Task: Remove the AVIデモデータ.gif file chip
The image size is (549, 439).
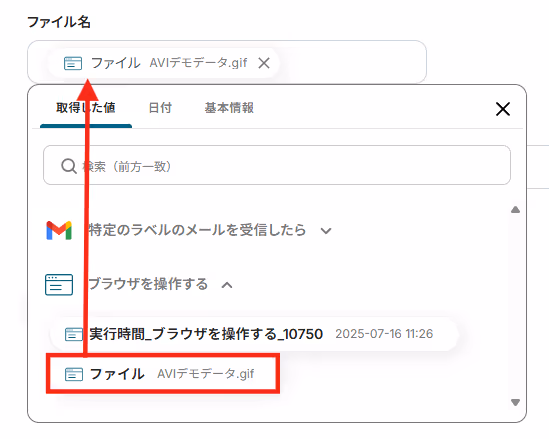Action: tap(264, 63)
